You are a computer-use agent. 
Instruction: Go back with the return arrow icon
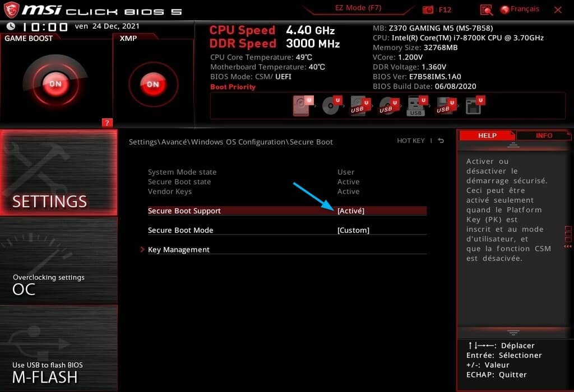(441, 141)
